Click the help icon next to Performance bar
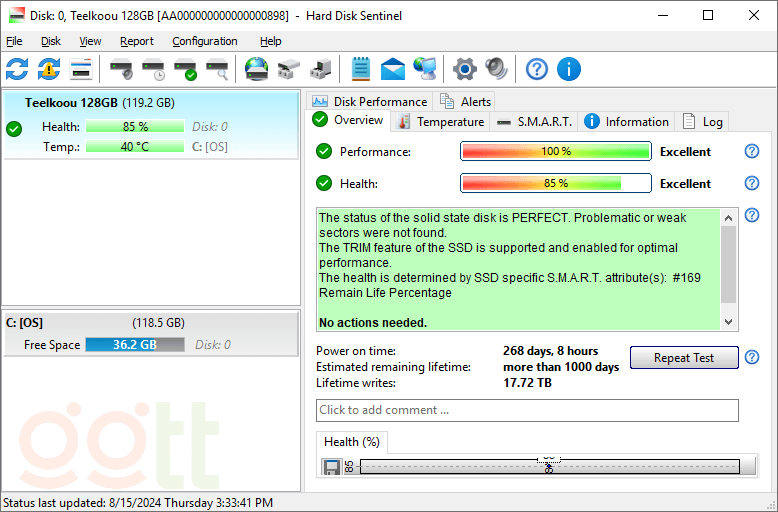The image size is (778, 512). pos(752,152)
